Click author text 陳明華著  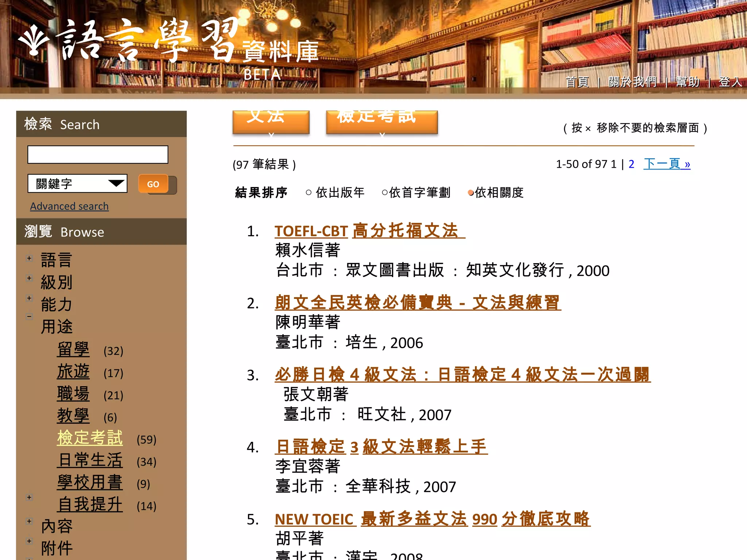tap(307, 323)
